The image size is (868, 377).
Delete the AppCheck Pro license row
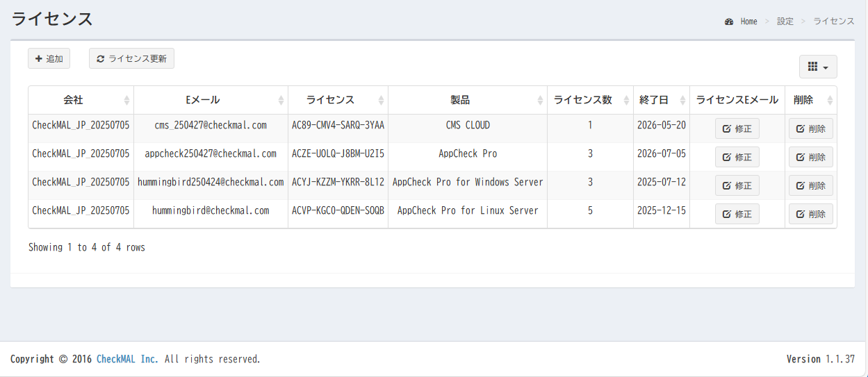[x=810, y=157]
